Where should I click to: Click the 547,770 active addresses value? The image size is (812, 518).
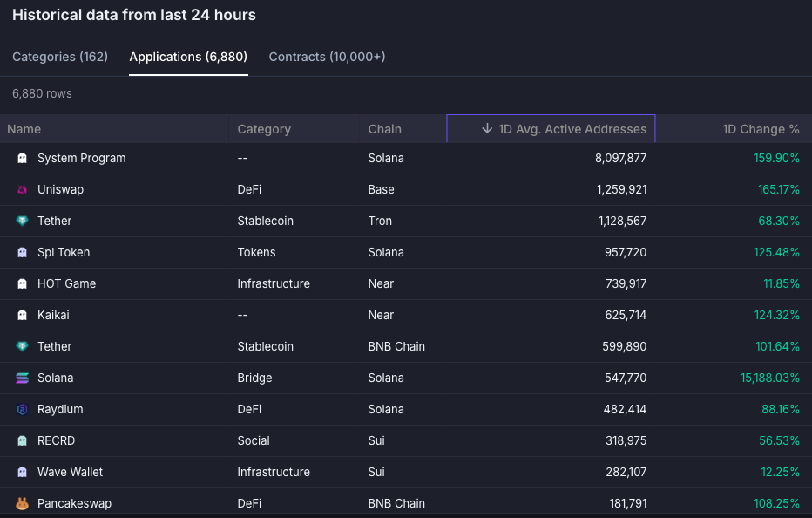(626, 378)
